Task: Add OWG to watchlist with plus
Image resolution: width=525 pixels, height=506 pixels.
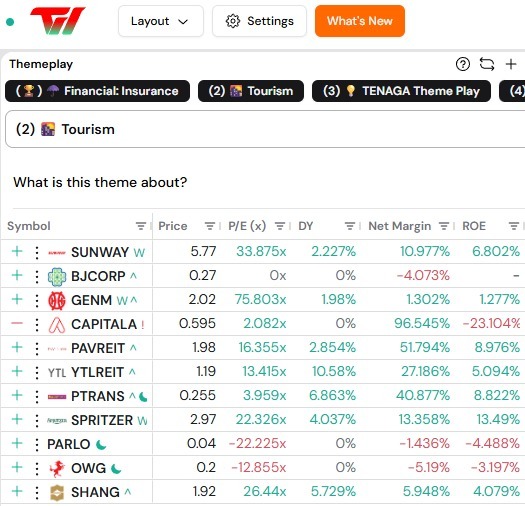Action: (17, 467)
